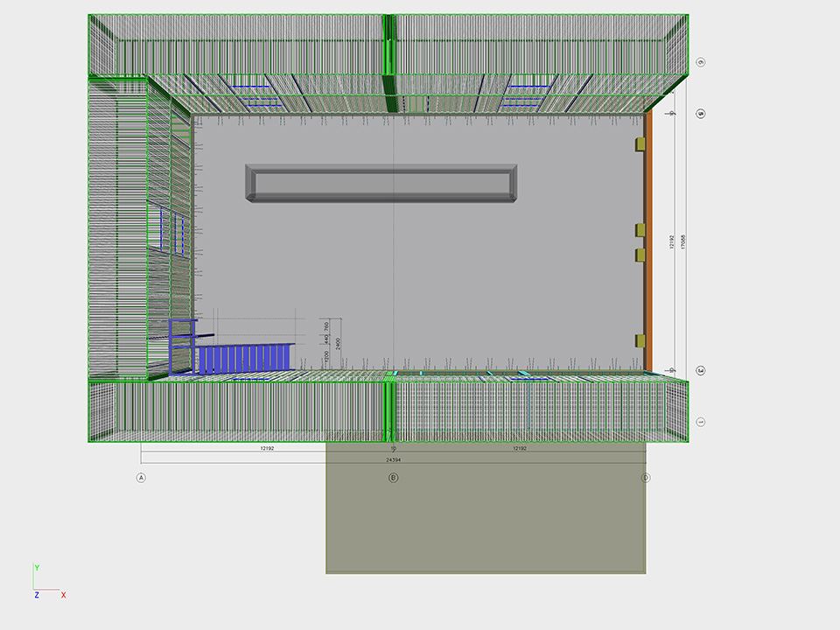Select the 24394 overall dimension text
Image resolution: width=840 pixels, height=630 pixels.
click(x=393, y=459)
